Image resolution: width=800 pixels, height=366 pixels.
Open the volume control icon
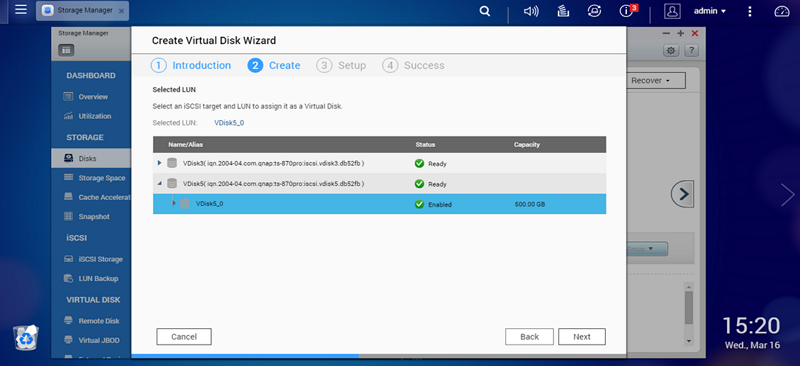pos(531,11)
